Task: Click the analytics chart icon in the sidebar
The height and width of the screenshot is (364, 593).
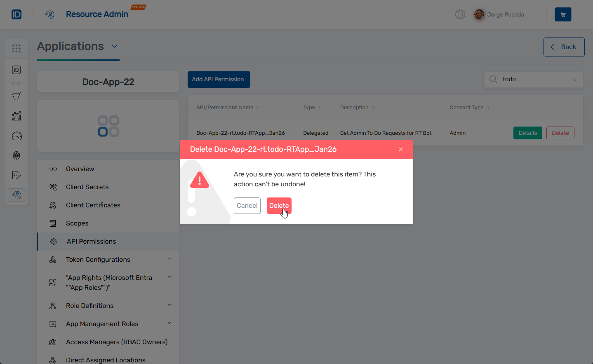Action: (16, 116)
